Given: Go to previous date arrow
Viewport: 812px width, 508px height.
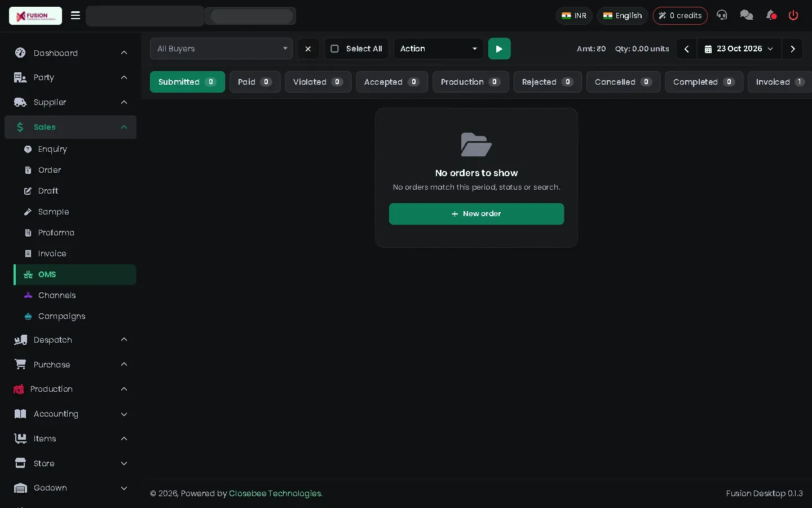Looking at the screenshot, I should 686,49.
